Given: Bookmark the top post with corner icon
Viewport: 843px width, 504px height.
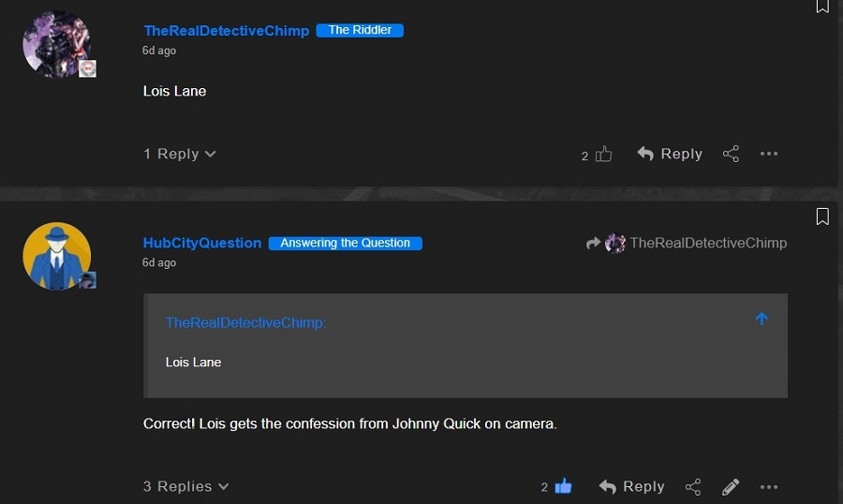Looking at the screenshot, I should (x=822, y=6).
